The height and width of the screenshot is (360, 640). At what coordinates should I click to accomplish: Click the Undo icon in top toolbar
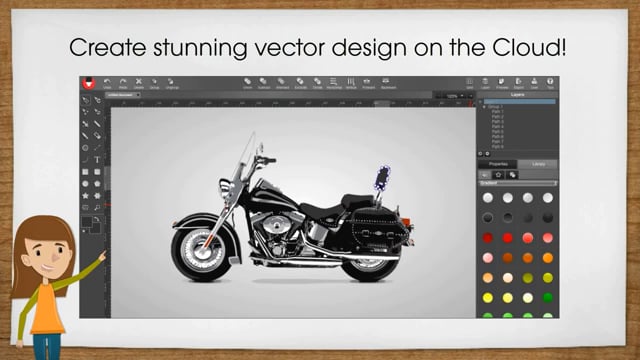(x=107, y=83)
